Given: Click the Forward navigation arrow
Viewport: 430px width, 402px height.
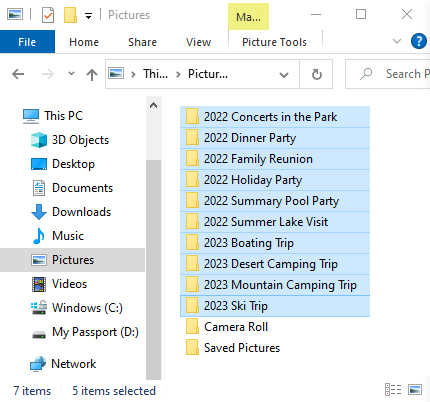Looking at the screenshot, I should [x=48, y=74].
